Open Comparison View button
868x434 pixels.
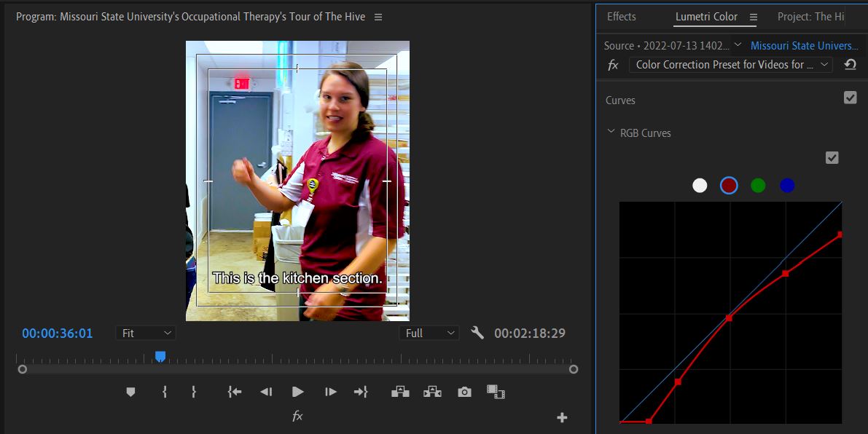click(x=496, y=392)
